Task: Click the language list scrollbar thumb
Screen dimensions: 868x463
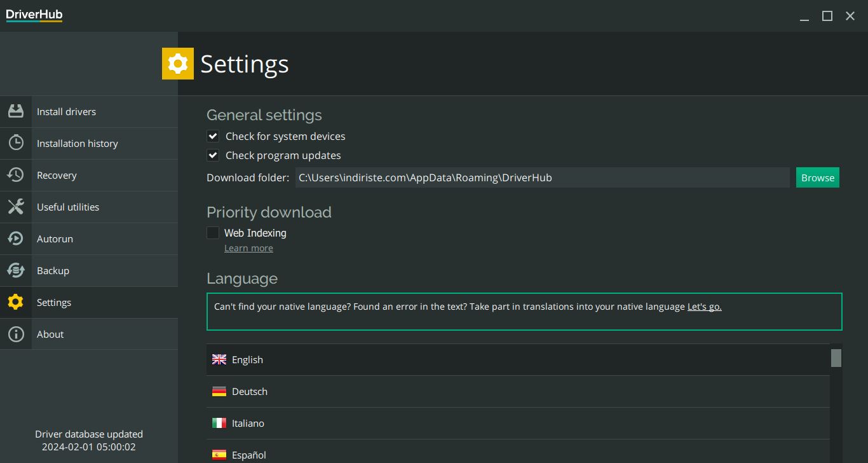Action: [836, 358]
